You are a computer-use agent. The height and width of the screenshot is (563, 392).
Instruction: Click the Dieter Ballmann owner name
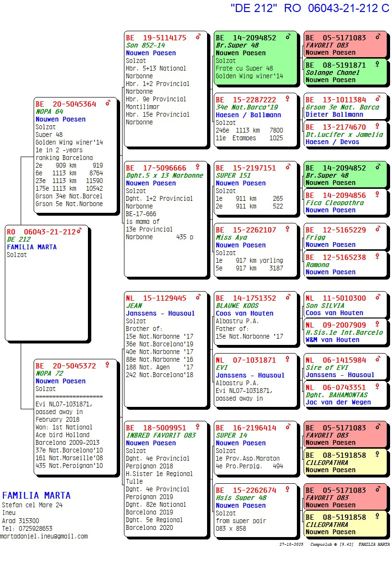point(334,115)
